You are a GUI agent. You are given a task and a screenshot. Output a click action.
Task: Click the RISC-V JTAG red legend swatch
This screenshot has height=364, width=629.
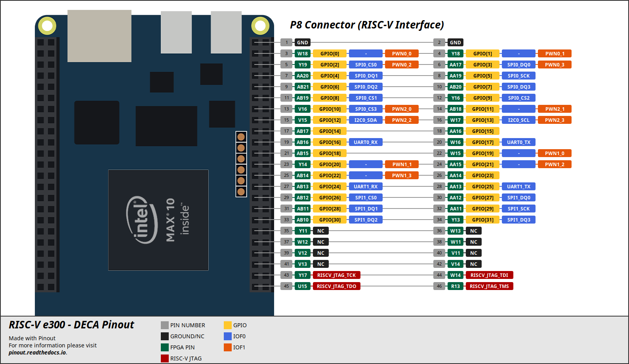point(165,358)
